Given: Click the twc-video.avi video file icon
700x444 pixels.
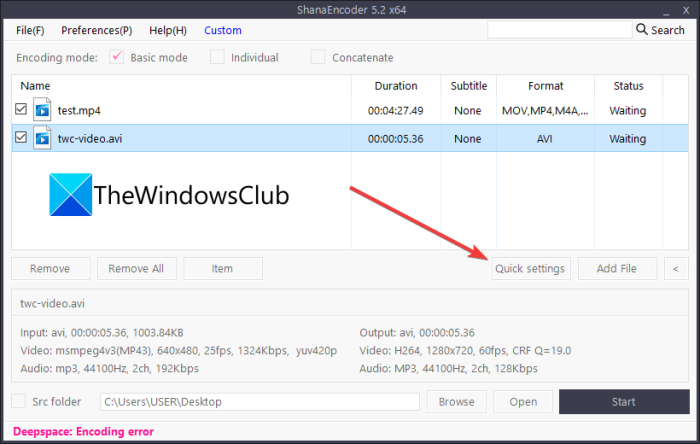Looking at the screenshot, I should click(42, 138).
